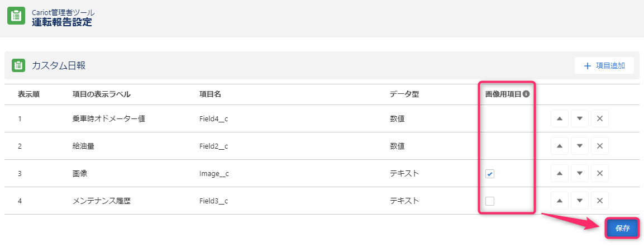Check 画像用項目 for メンテナンス履歴 row
This screenshot has height=247, width=644.
click(490, 201)
